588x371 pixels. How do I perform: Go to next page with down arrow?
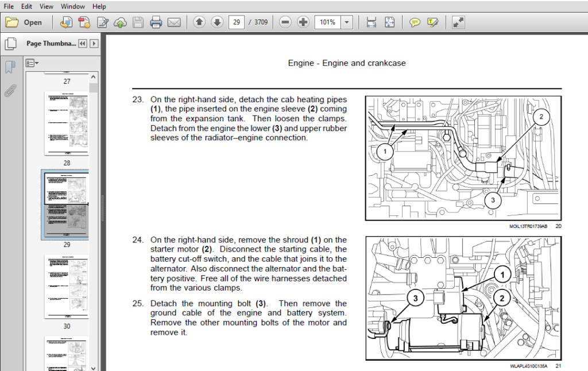(x=217, y=22)
